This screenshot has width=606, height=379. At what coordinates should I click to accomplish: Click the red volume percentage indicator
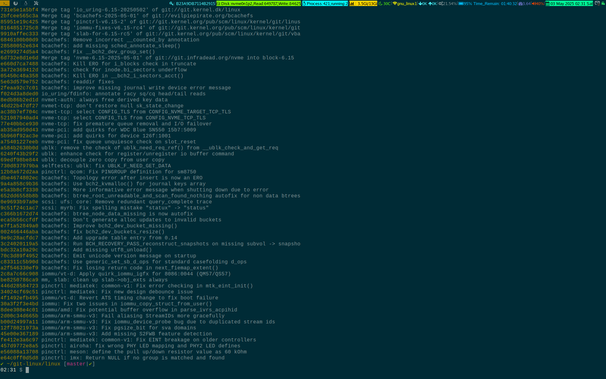click(x=538, y=3)
